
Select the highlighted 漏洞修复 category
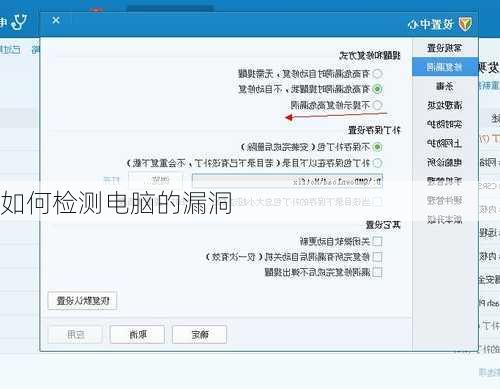[x=445, y=67]
